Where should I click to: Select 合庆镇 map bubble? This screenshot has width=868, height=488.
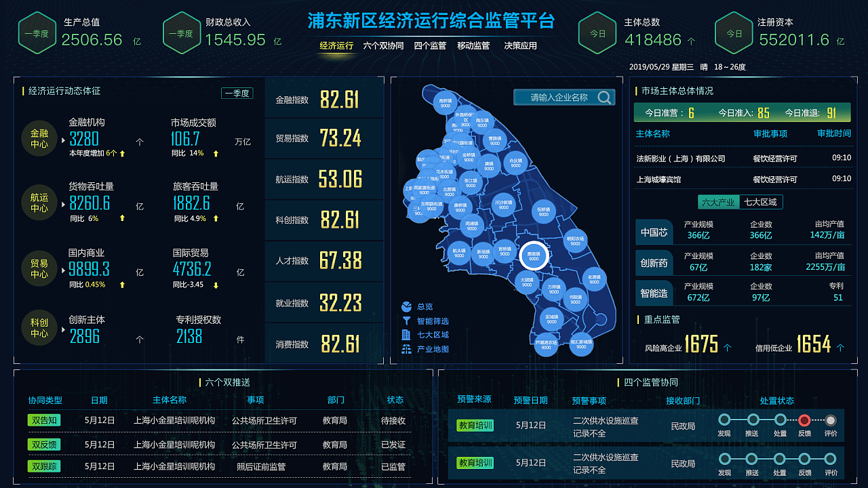tap(516, 163)
